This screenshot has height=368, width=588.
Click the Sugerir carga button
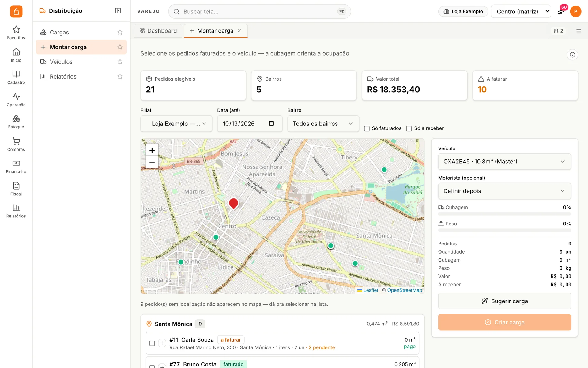coord(504,301)
